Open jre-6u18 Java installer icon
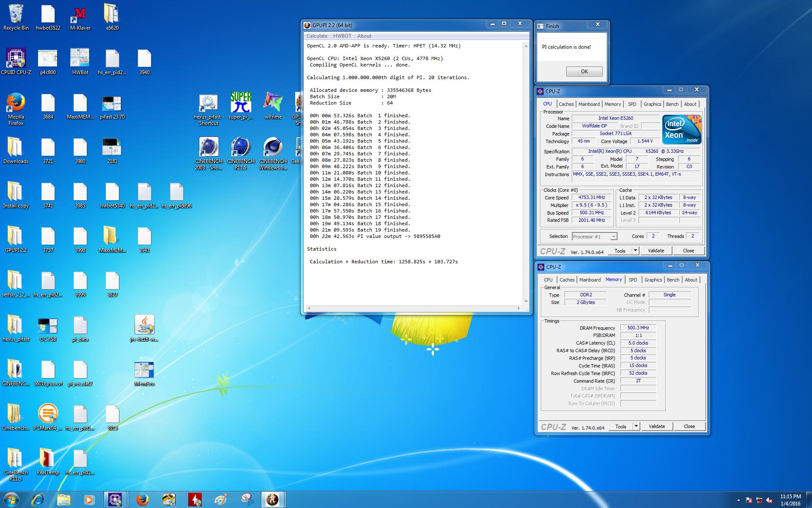Image resolution: width=812 pixels, height=508 pixels. [x=144, y=329]
